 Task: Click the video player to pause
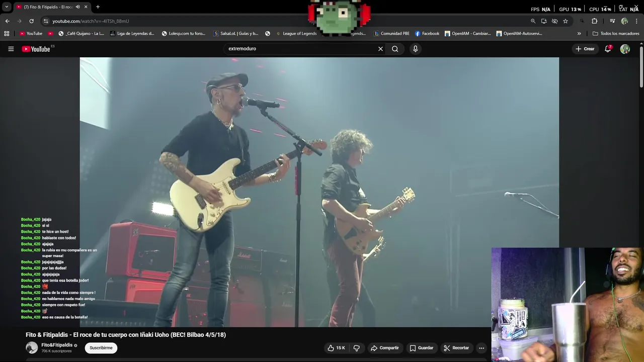pyautogui.click(x=319, y=192)
